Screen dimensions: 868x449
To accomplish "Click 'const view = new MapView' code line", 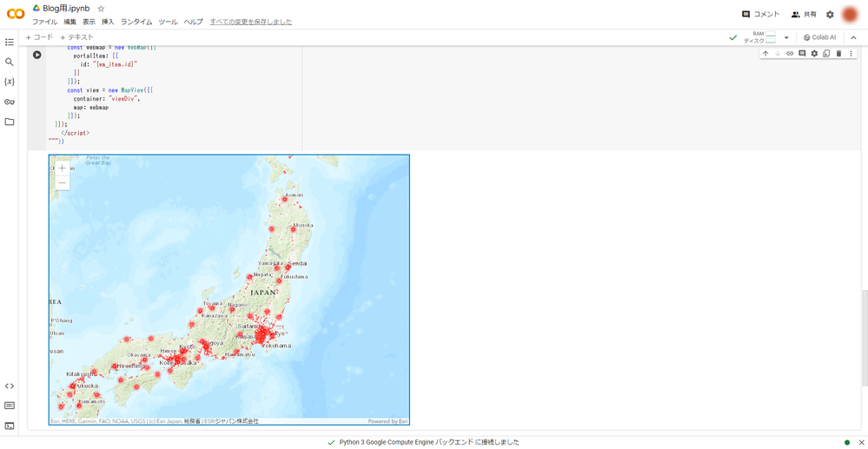I will (x=111, y=89).
